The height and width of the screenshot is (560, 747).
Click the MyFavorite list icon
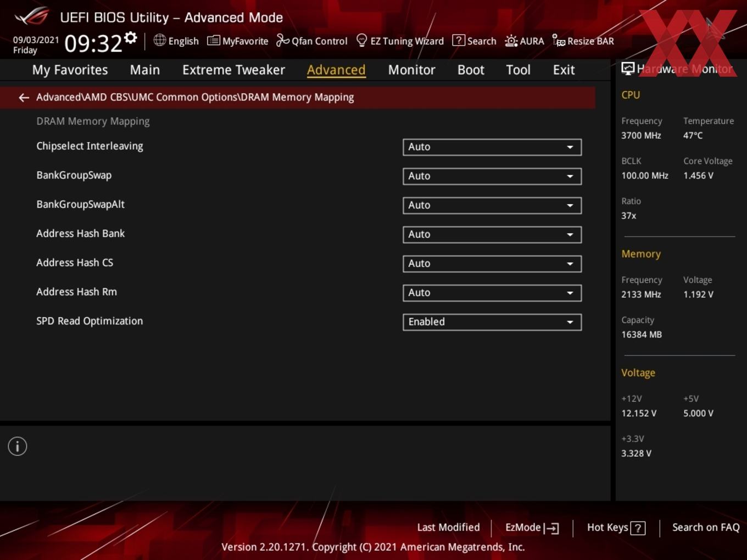point(213,41)
